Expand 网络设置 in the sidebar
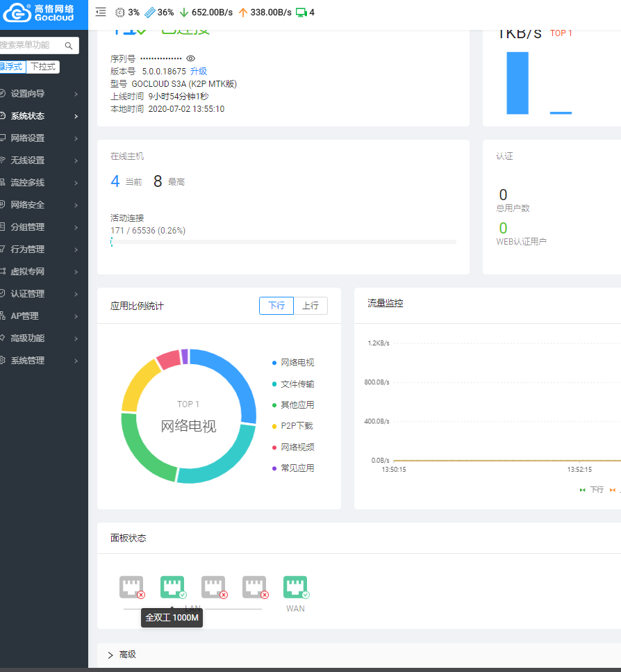 click(x=28, y=138)
